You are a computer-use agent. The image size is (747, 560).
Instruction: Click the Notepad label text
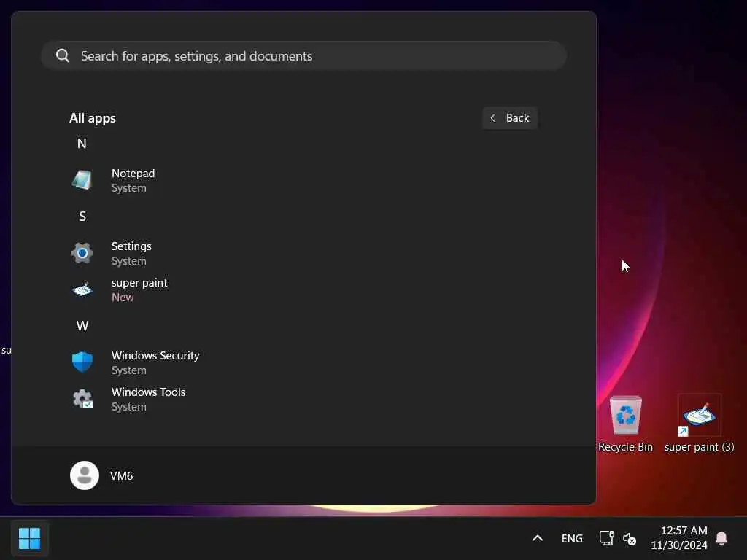click(x=133, y=174)
